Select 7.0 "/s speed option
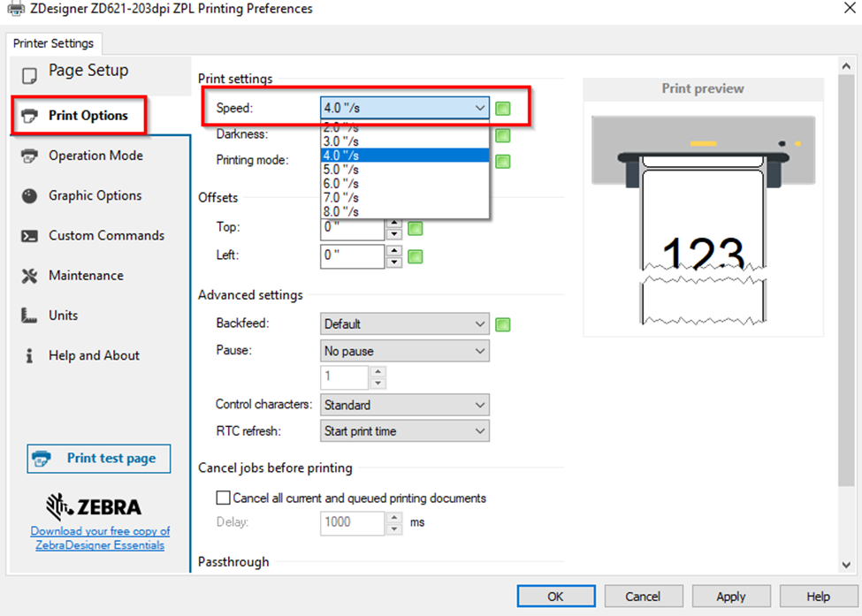Image resolution: width=862 pixels, height=616 pixels. [x=405, y=197]
